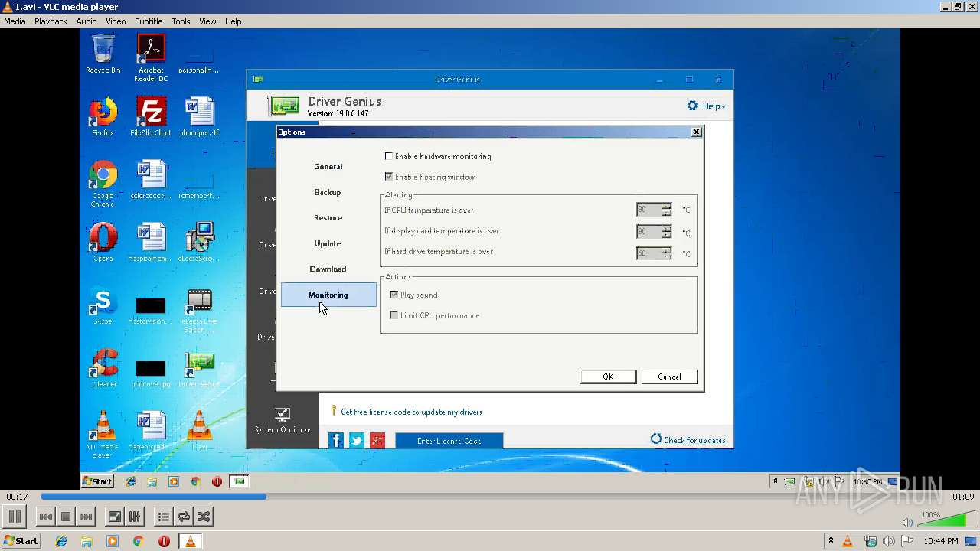Show VLC extended settings
The height and width of the screenshot is (551, 980).
[x=134, y=517]
